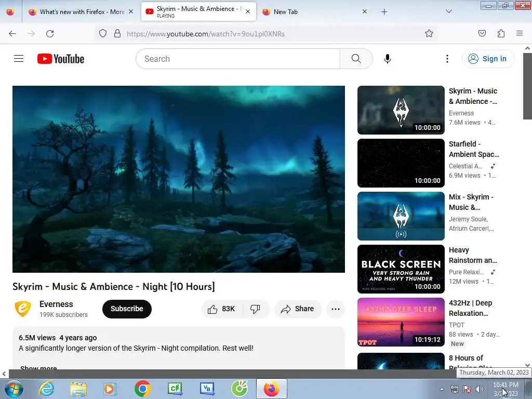
Task: Open 432Hz Deep Relaxation video title
Action: [470, 308]
